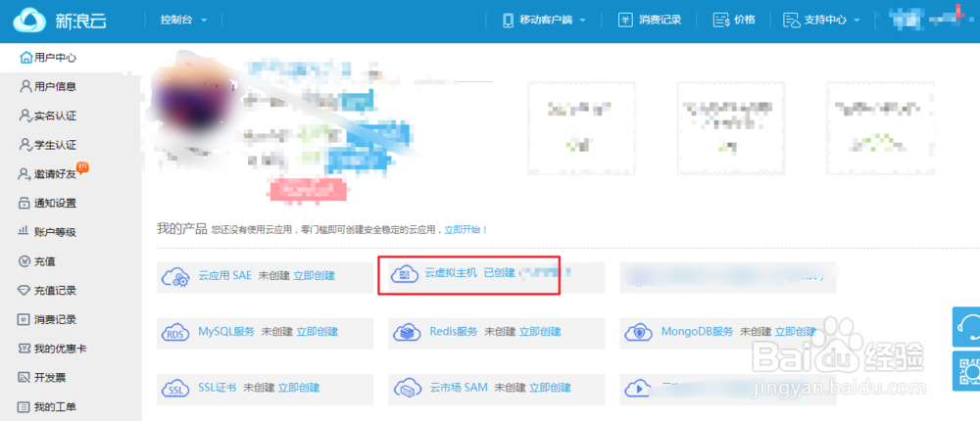Click the SSL cloud icon
Image resolution: width=980 pixels, height=421 pixels.
pos(175,389)
